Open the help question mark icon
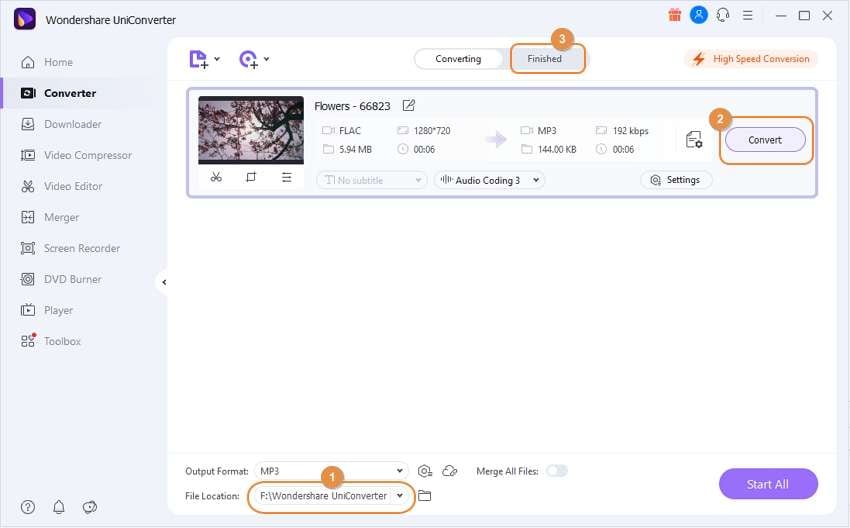The height and width of the screenshot is (528, 850). [28, 507]
